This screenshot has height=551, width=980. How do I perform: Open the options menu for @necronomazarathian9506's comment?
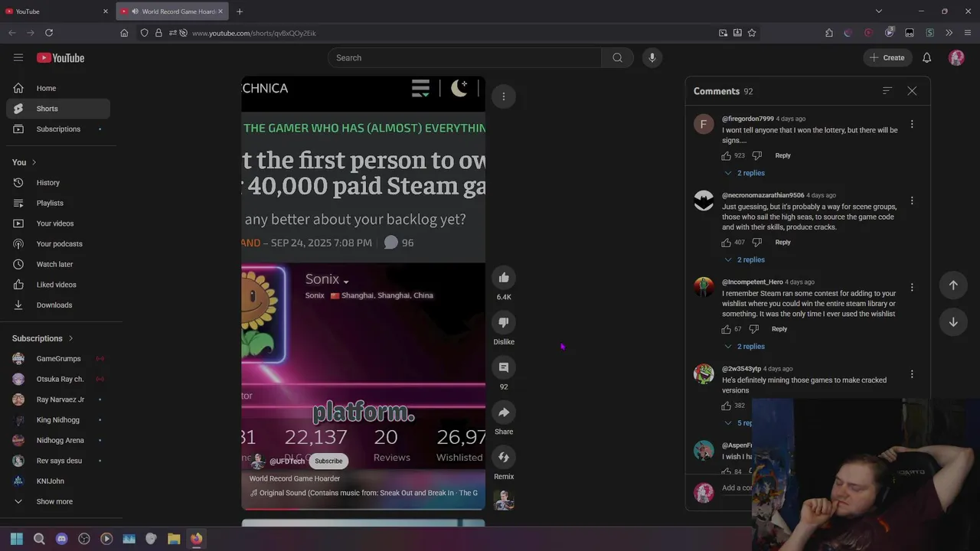pyautogui.click(x=912, y=201)
